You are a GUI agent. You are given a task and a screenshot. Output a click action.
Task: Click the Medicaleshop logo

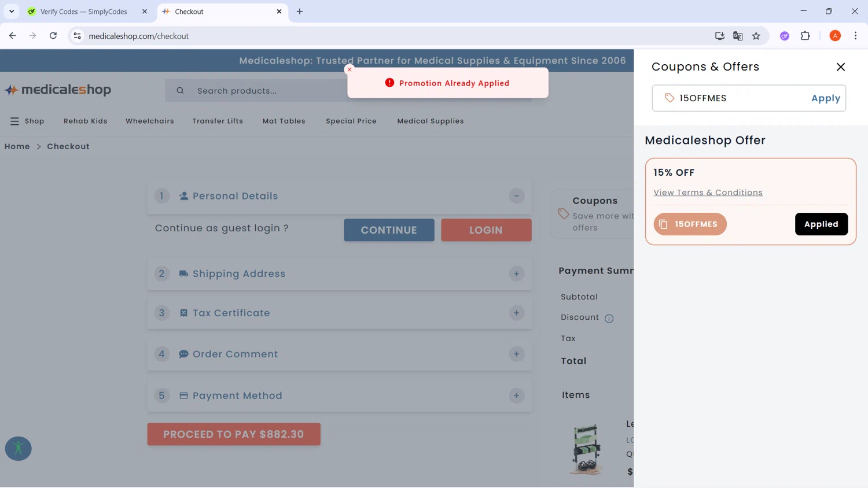tap(58, 90)
